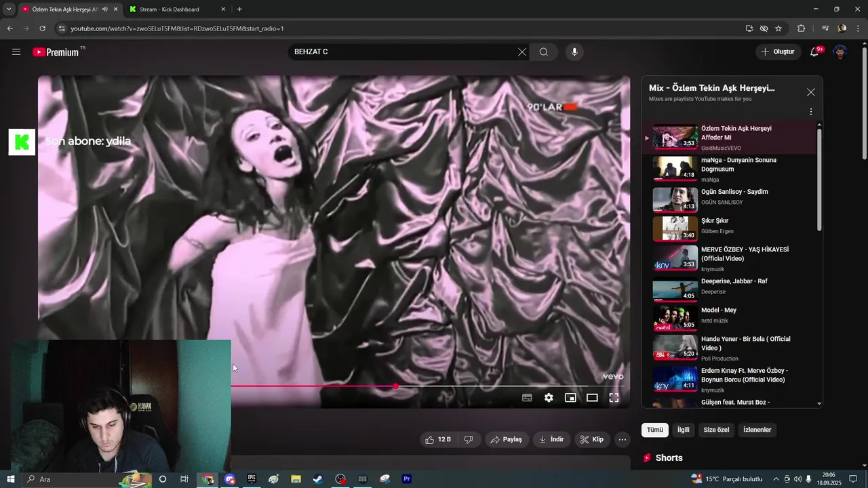Screen dimensions: 868x488
Task: Show hidden system tray icons
Action: (x=776, y=479)
